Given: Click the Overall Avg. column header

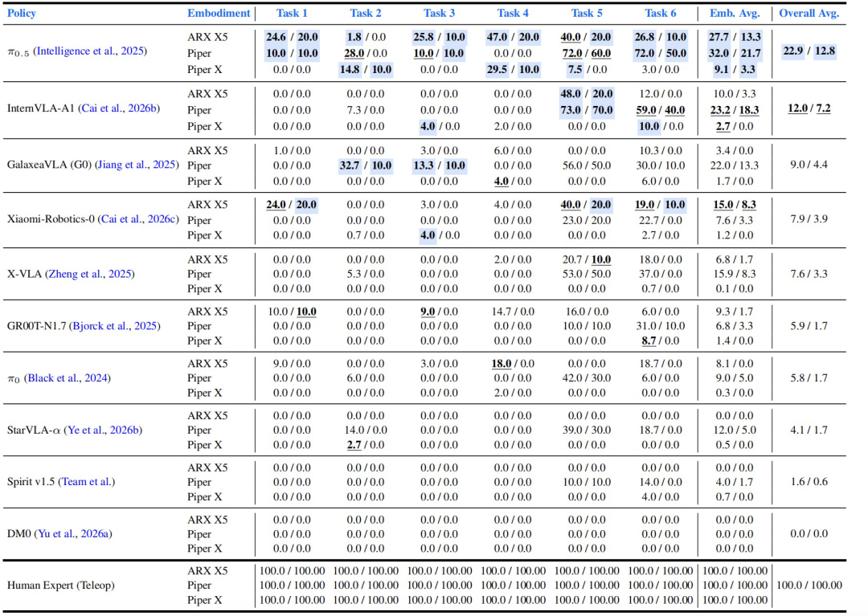Looking at the screenshot, I should click(x=809, y=14).
